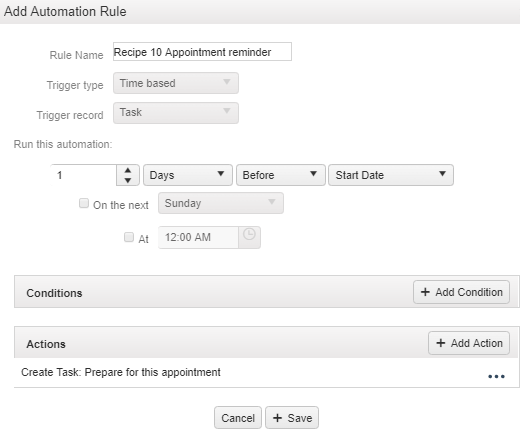Tick the At time checkbox
520x445 pixels.
click(129, 237)
